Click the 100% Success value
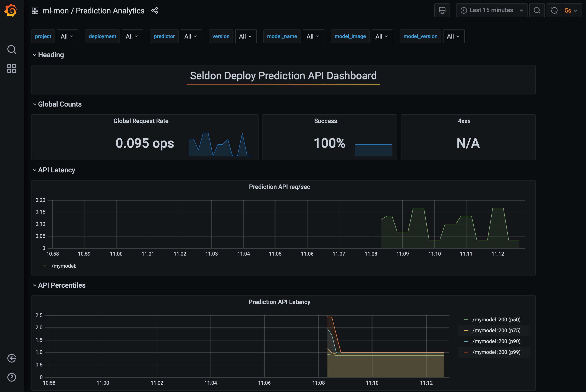The height and width of the screenshot is (392, 586). [330, 143]
